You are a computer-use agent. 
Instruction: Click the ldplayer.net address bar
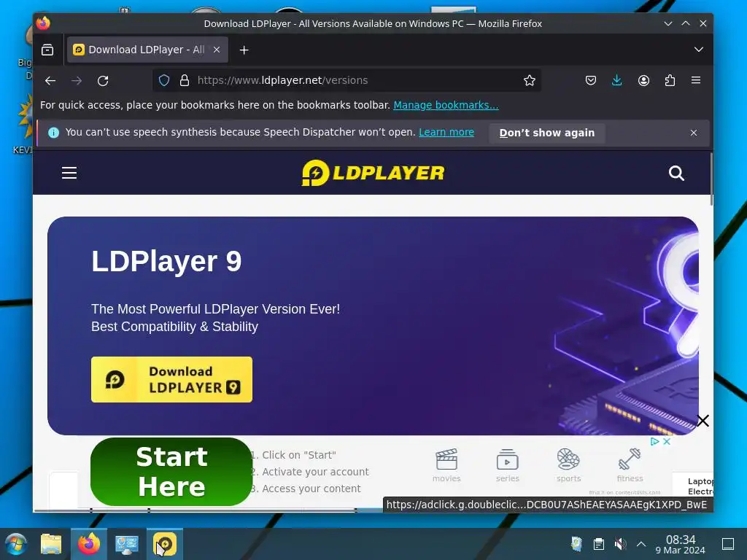(x=347, y=80)
